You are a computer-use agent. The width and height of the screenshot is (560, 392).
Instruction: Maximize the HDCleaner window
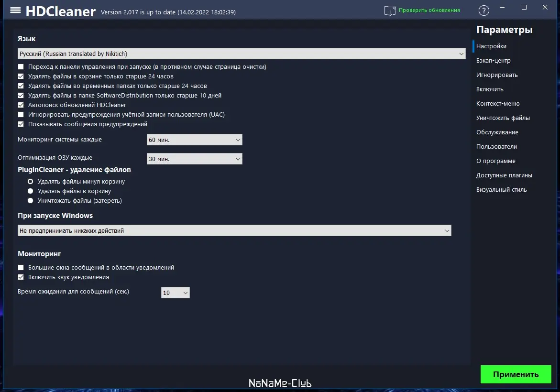524,8
